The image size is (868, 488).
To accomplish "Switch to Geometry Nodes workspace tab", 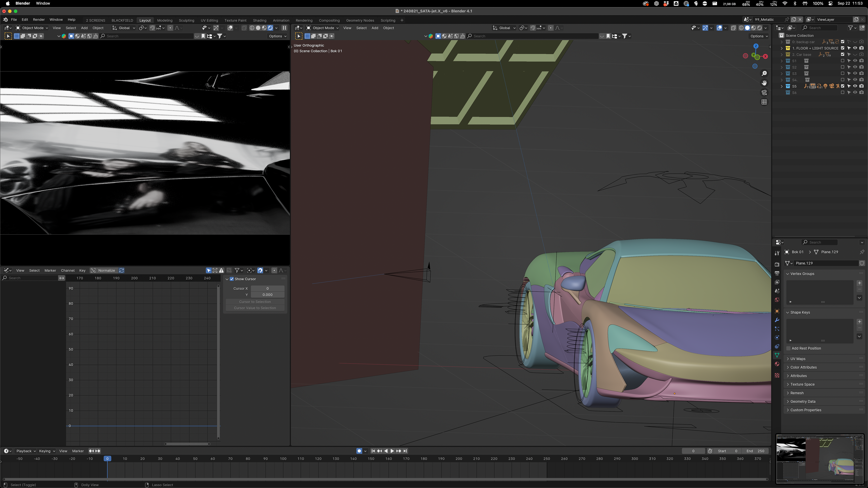I will pyautogui.click(x=360, y=20).
